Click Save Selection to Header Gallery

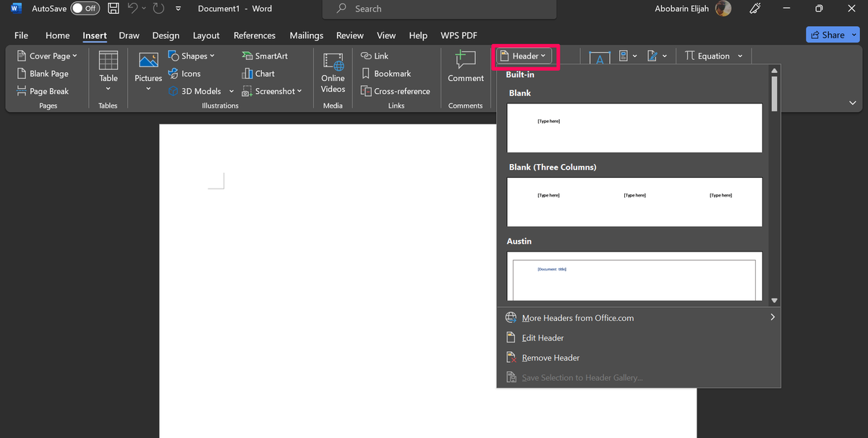639,377
